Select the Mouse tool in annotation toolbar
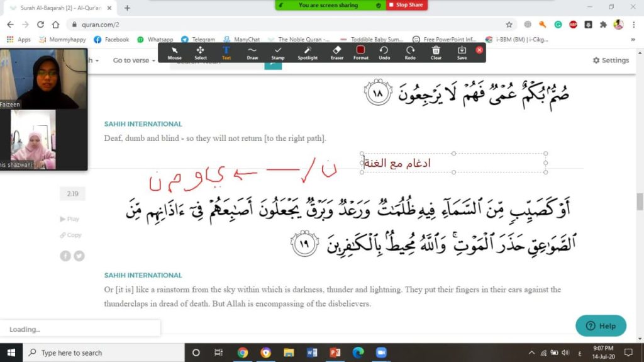The height and width of the screenshot is (362, 644). [x=174, y=52]
